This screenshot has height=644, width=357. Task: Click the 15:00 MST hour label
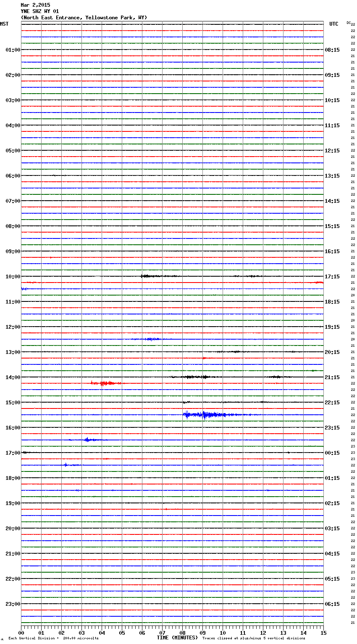(13, 403)
